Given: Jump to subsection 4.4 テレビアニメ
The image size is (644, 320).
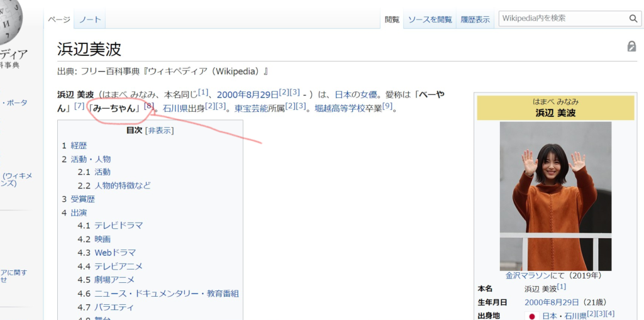Looking at the screenshot, I should 110,267.
